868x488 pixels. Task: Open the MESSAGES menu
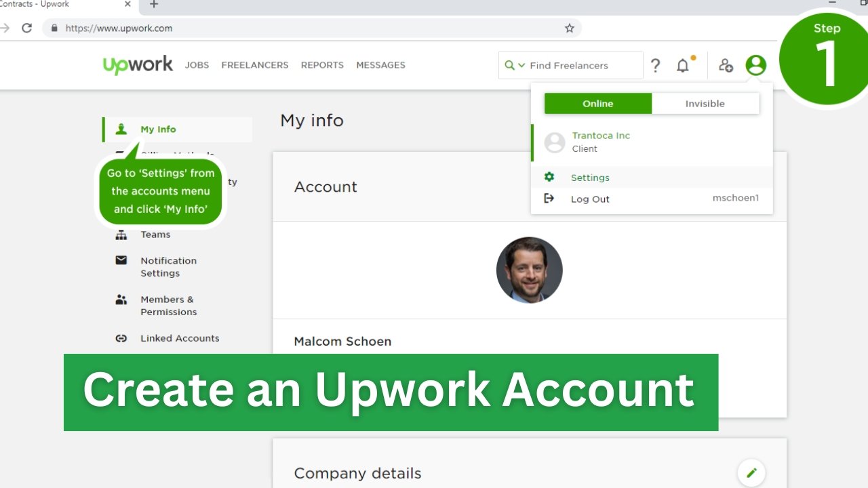pos(380,65)
